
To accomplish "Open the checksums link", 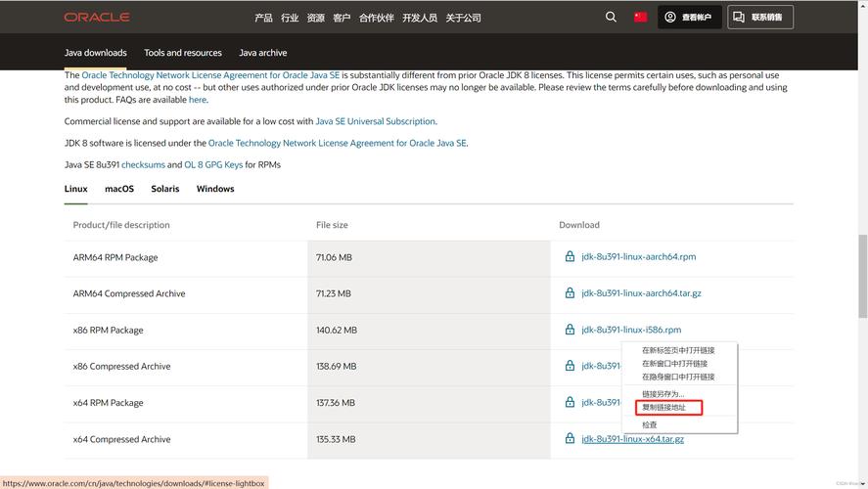I will [x=144, y=165].
